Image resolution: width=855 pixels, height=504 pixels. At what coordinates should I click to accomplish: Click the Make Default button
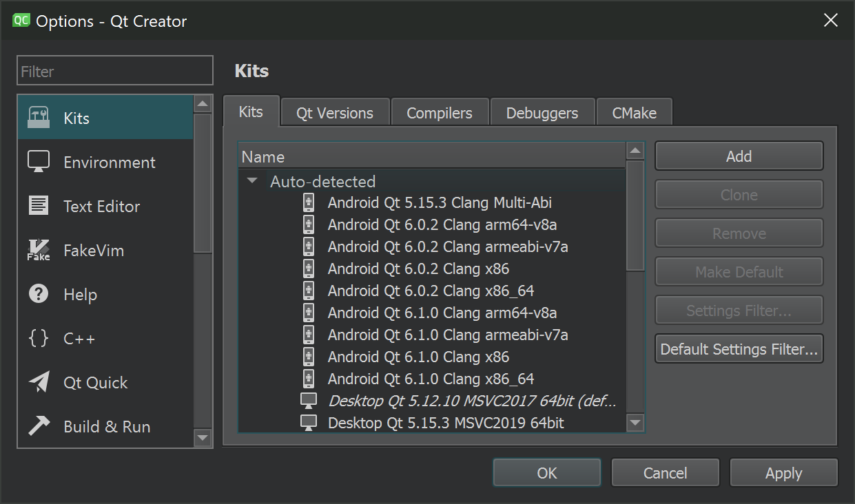click(739, 272)
